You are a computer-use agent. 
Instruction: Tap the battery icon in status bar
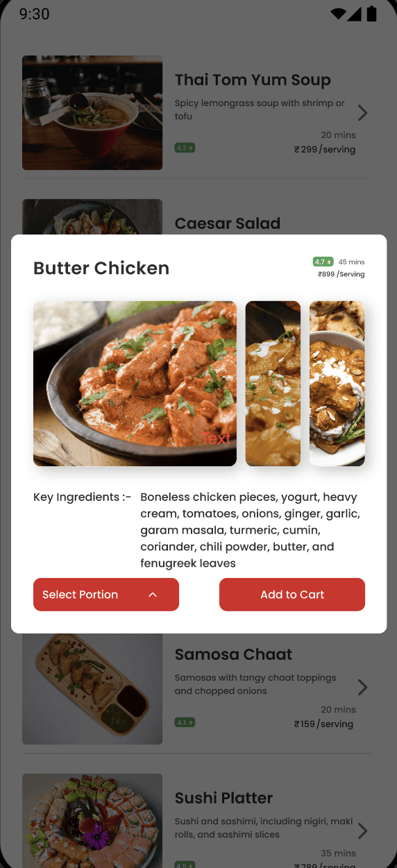pyautogui.click(x=372, y=13)
